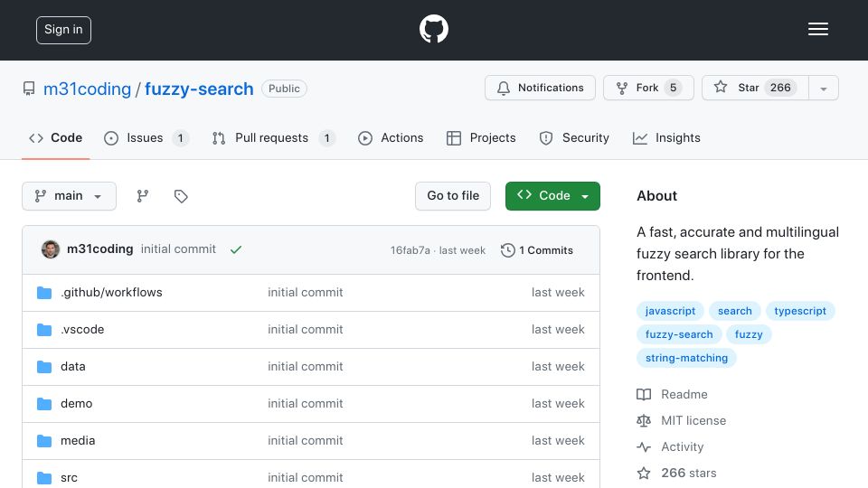The width and height of the screenshot is (868, 488).
Task: Click the branches icon next to main
Action: [143, 196]
